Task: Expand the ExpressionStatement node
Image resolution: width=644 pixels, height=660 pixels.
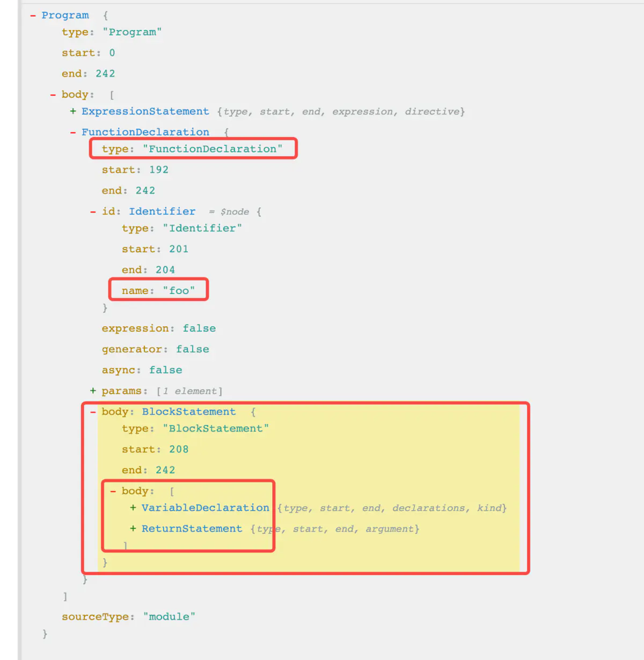Action: [73, 112]
